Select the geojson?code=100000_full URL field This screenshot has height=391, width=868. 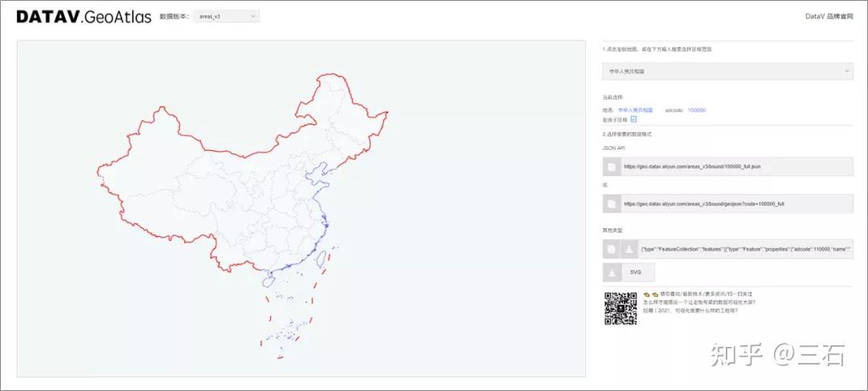[737, 203]
